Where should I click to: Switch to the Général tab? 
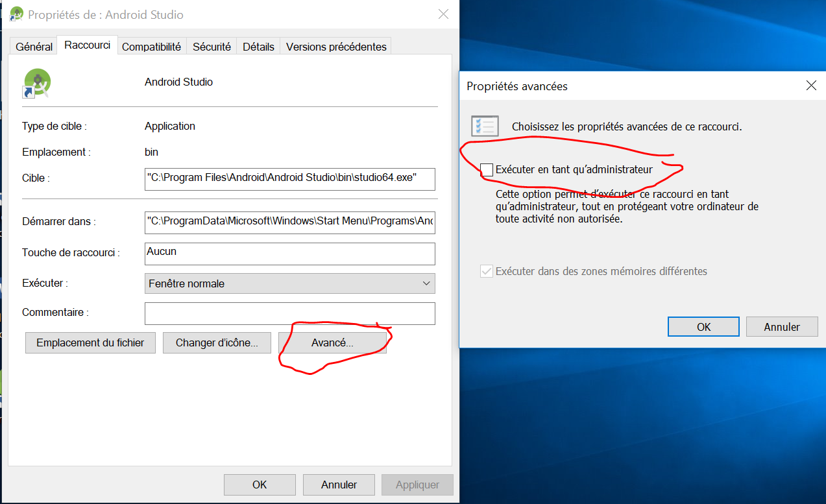(34, 47)
